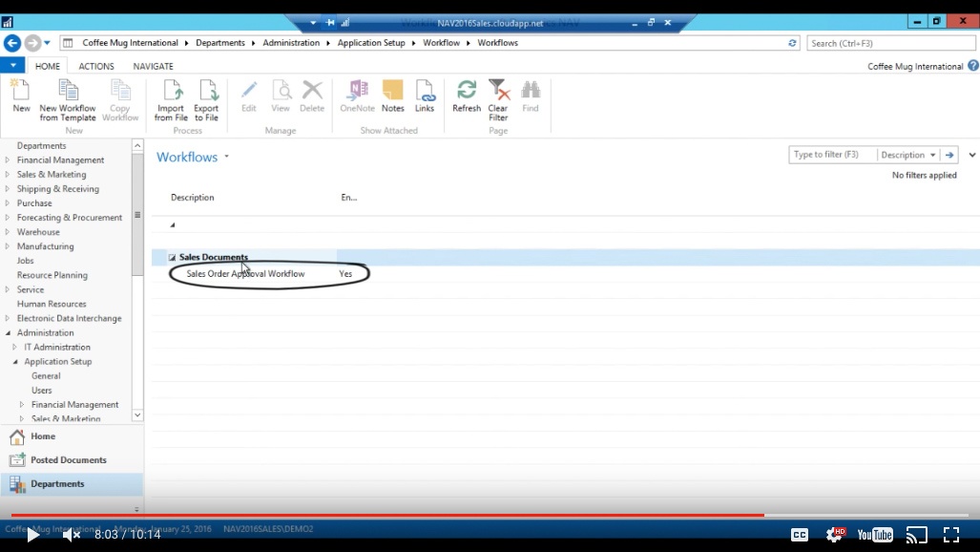Screen dimensions: 980x552
Task: Enter fullscreen mode
Action: [x=951, y=535]
